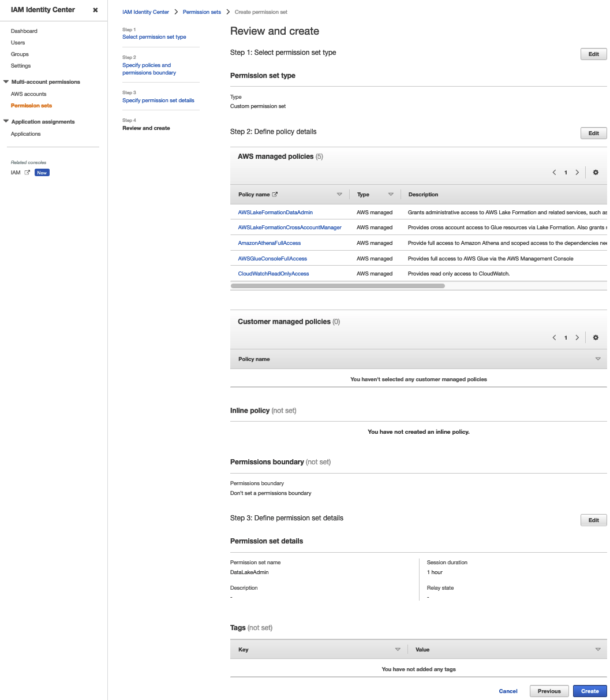The image size is (610, 700).
Task: Click Cancel button
Action: (508, 691)
